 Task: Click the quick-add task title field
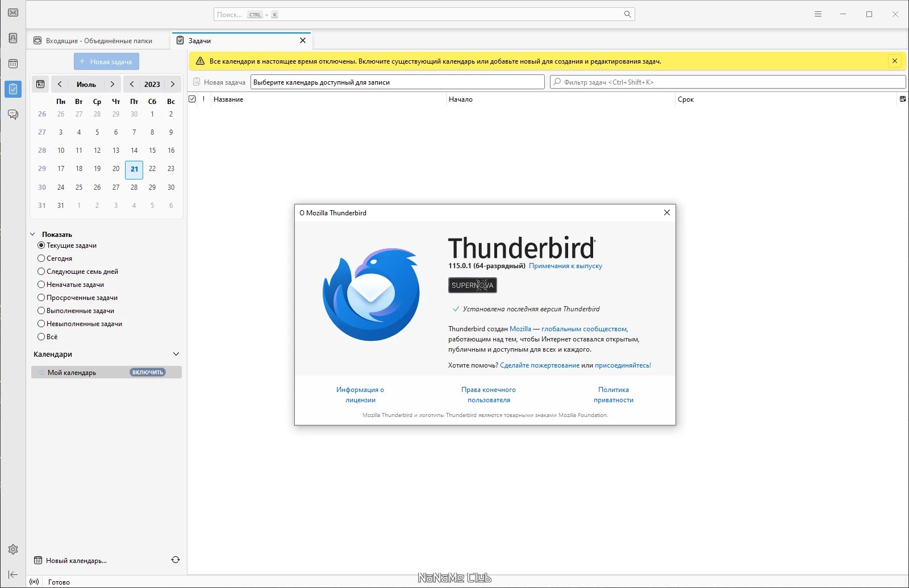(x=397, y=82)
